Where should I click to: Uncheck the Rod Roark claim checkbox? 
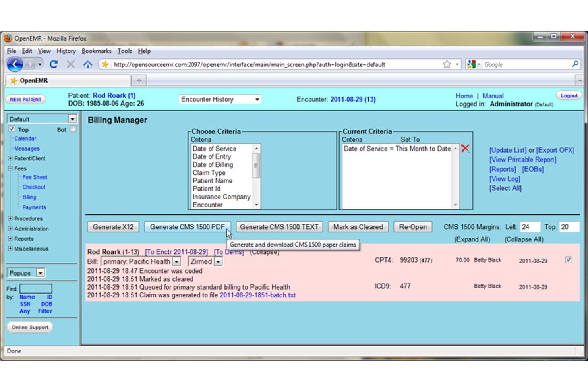568,260
